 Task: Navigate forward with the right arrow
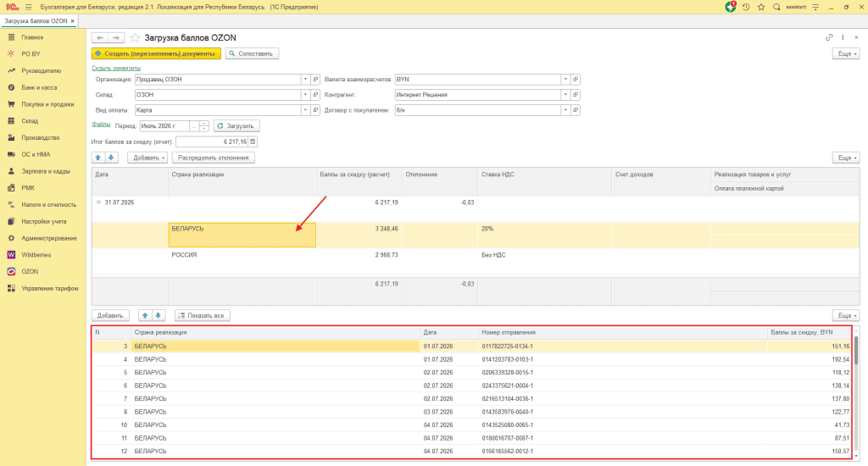tap(115, 37)
